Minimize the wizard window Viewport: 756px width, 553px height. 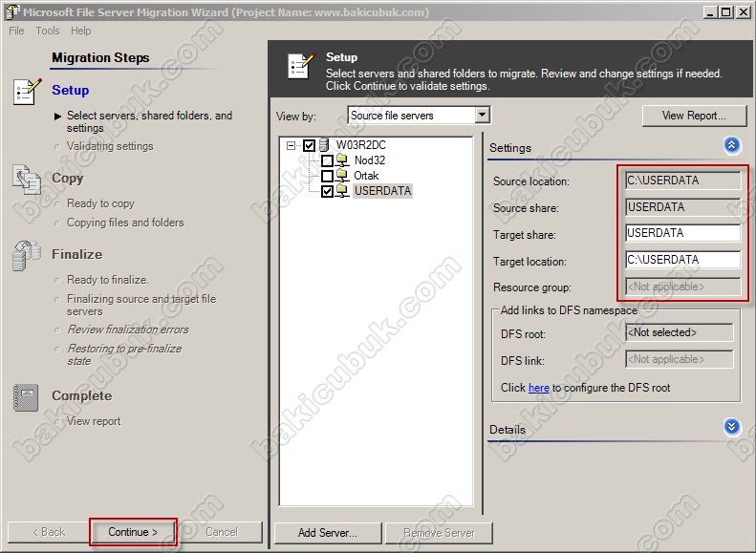pos(709,12)
